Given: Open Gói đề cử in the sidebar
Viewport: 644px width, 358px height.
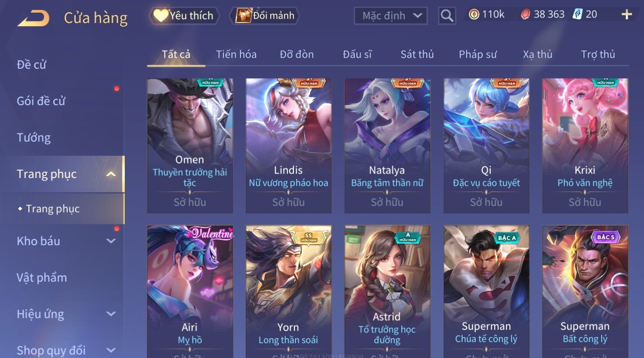Looking at the screenshot, I should [x=41, y=101].
